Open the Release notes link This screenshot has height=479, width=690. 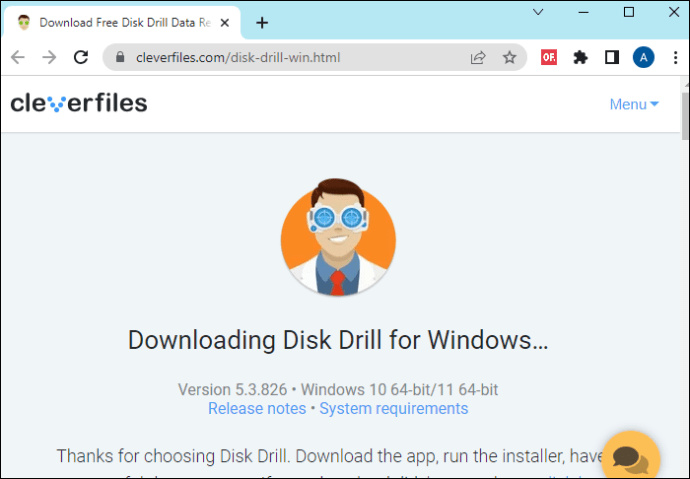point(257,409)
